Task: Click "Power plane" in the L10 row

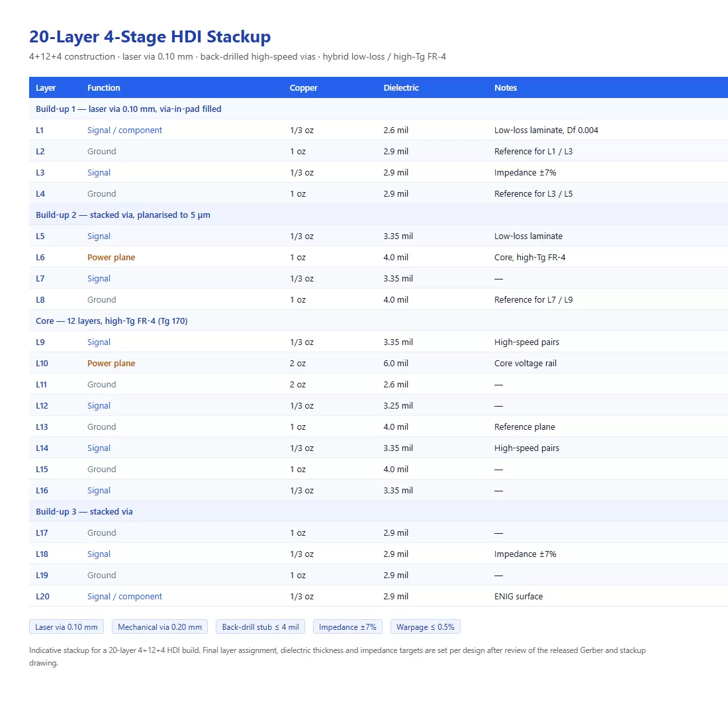Action: [111, 364]
